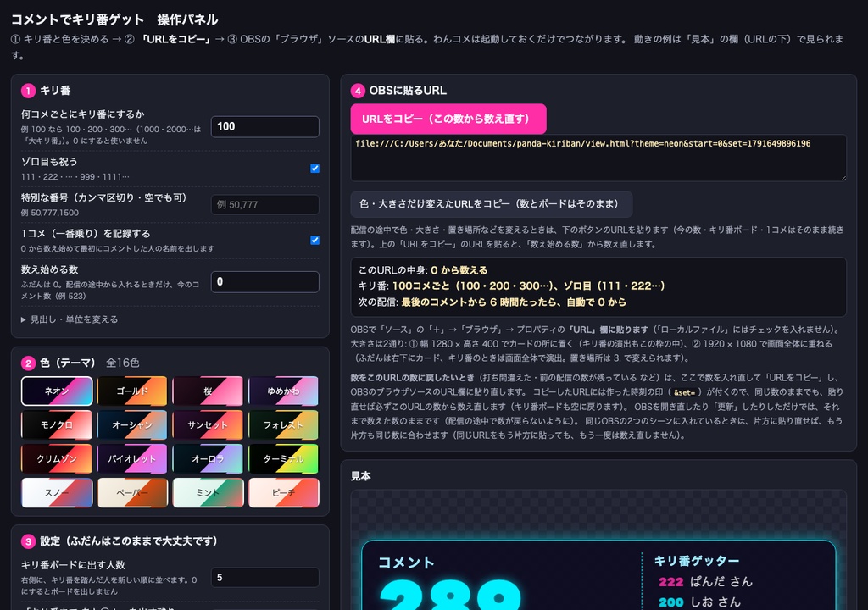Click the 見本 heading

361,476
